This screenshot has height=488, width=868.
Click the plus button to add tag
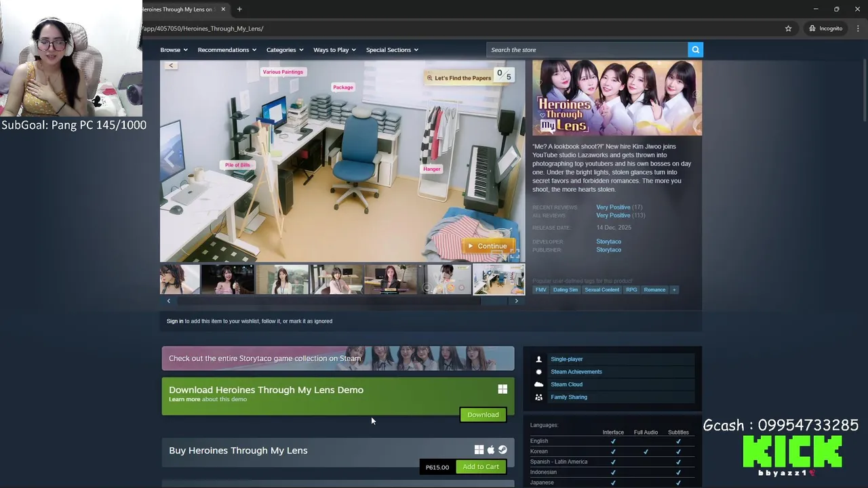[674, 289]
